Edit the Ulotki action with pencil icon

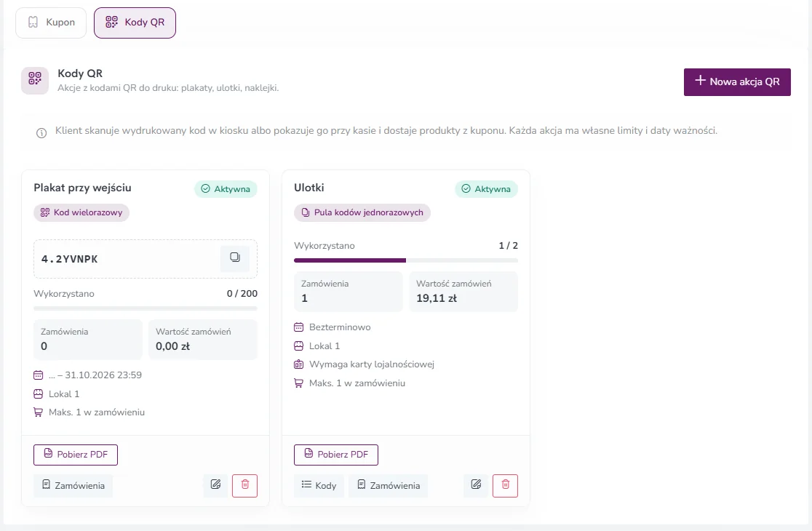[x=476, y=485]
